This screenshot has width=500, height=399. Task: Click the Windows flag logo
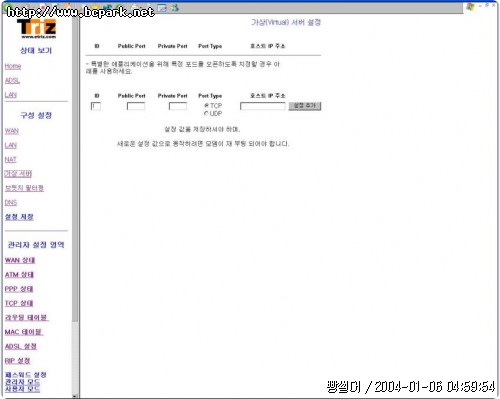[x=470, y=7]
